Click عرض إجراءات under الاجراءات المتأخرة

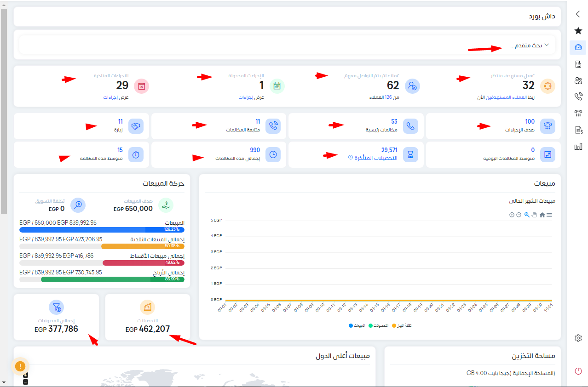point(115,97)
